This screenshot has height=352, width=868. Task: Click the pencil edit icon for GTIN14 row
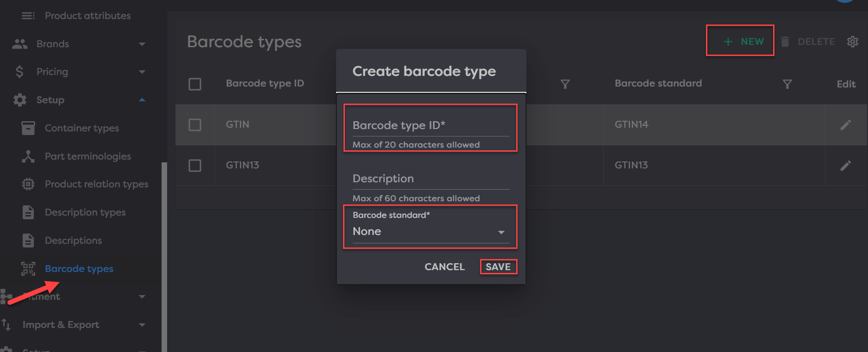pos(845,125)
